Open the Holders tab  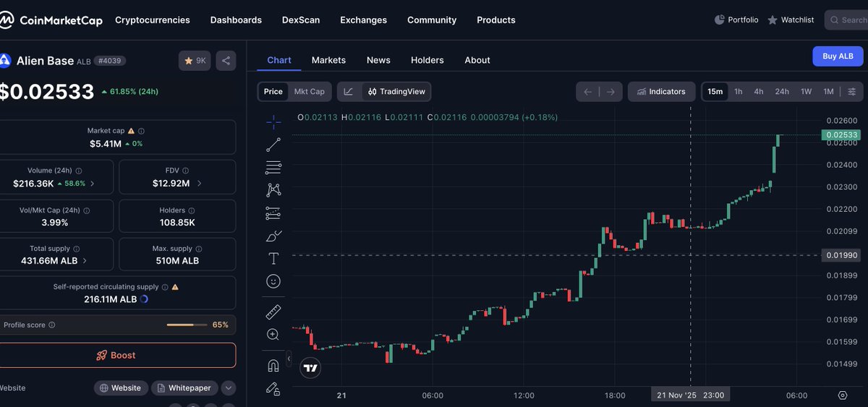427,60
